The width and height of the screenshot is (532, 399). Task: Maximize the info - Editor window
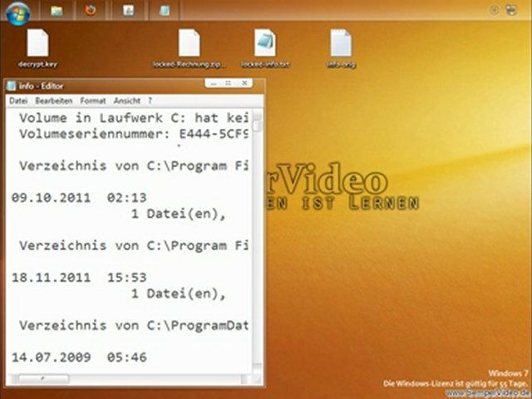tap(229, 84)
